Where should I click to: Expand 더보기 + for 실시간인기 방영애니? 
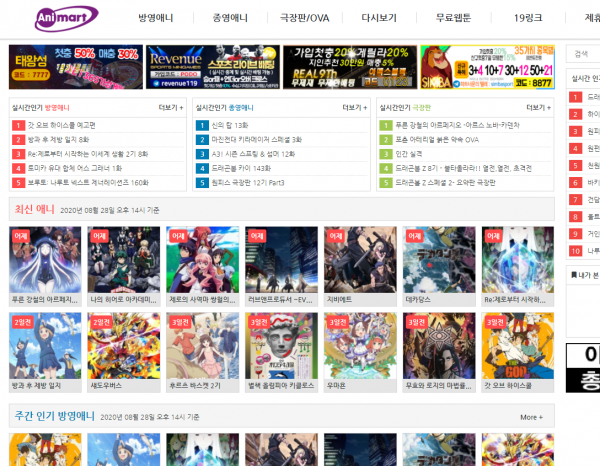(171, 108)
